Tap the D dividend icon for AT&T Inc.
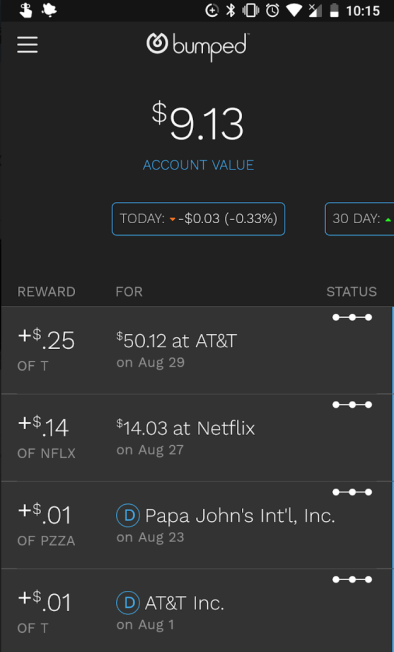 128,603
